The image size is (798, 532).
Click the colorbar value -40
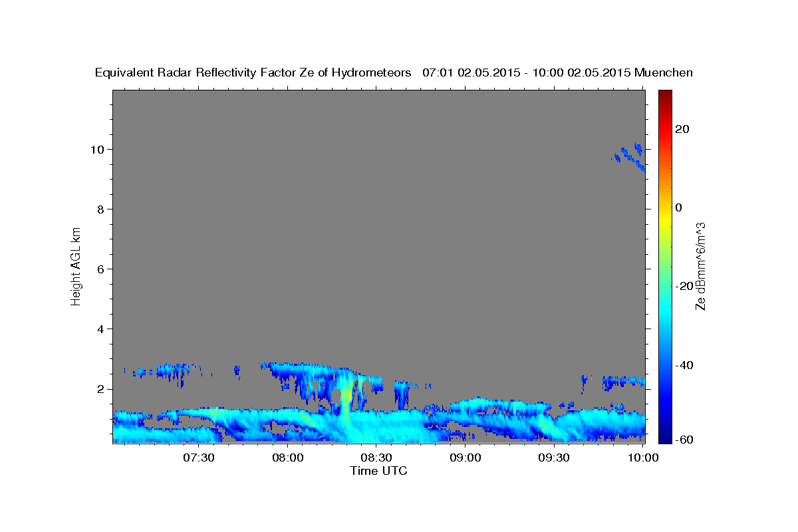[x=683, y=364]
